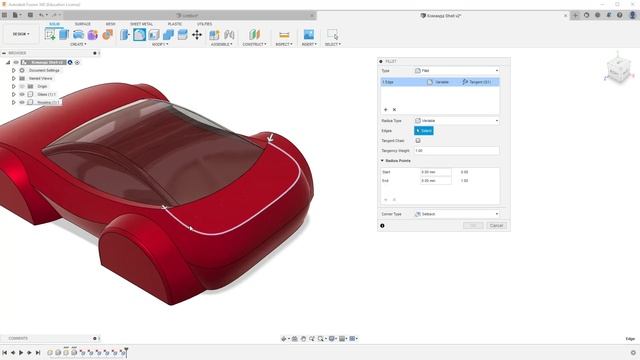This screenshot has width=640, height=360.
Task: Open the Design workspace dropdown
Action: (21, 34)
